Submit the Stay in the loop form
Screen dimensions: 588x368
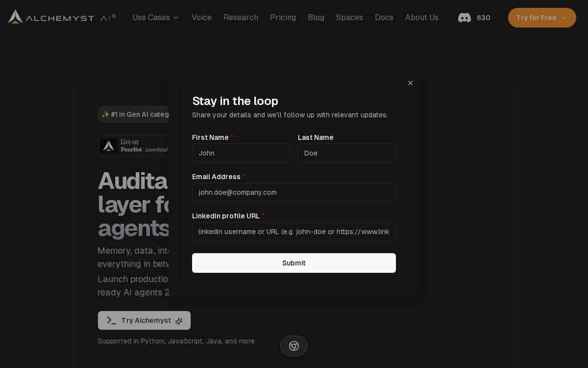[294, 263]
